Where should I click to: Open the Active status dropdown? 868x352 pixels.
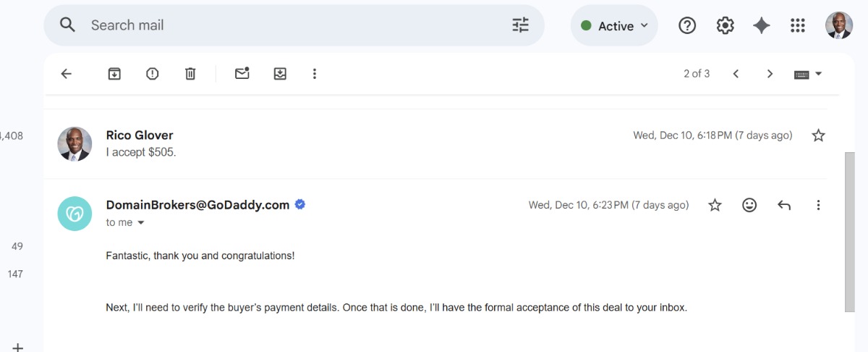coord(614,26)
